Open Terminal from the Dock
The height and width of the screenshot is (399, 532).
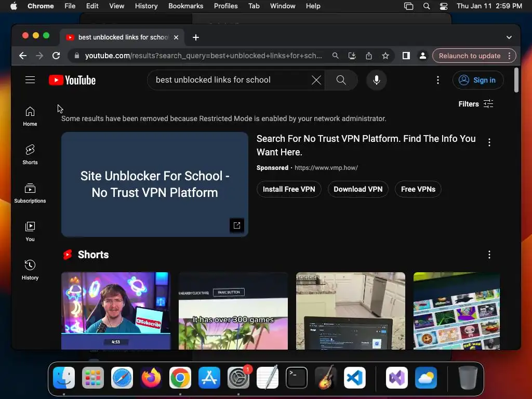tap(297, 378)
